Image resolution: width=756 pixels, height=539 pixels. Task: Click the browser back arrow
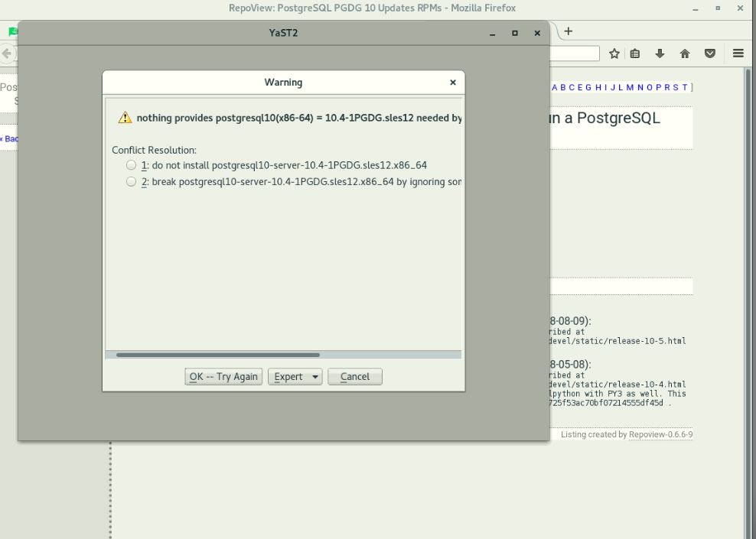point(6,54)
